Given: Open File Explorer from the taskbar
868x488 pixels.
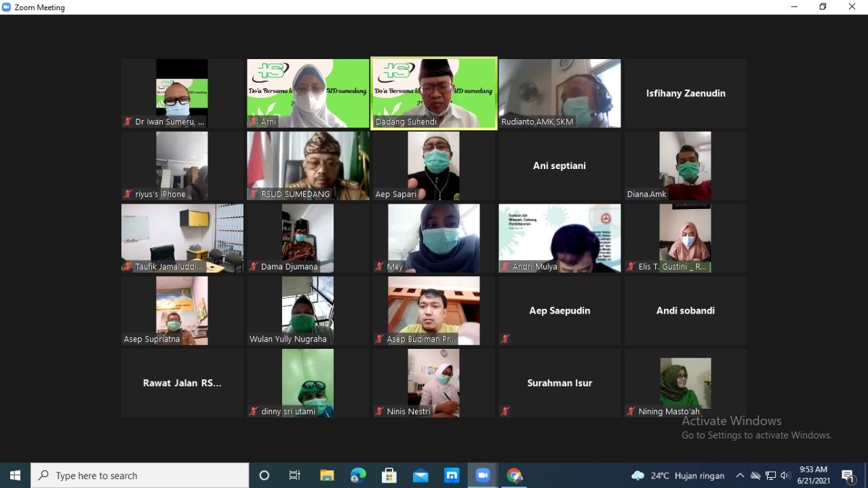Looking at the screenshot, I should coord(327,476).
